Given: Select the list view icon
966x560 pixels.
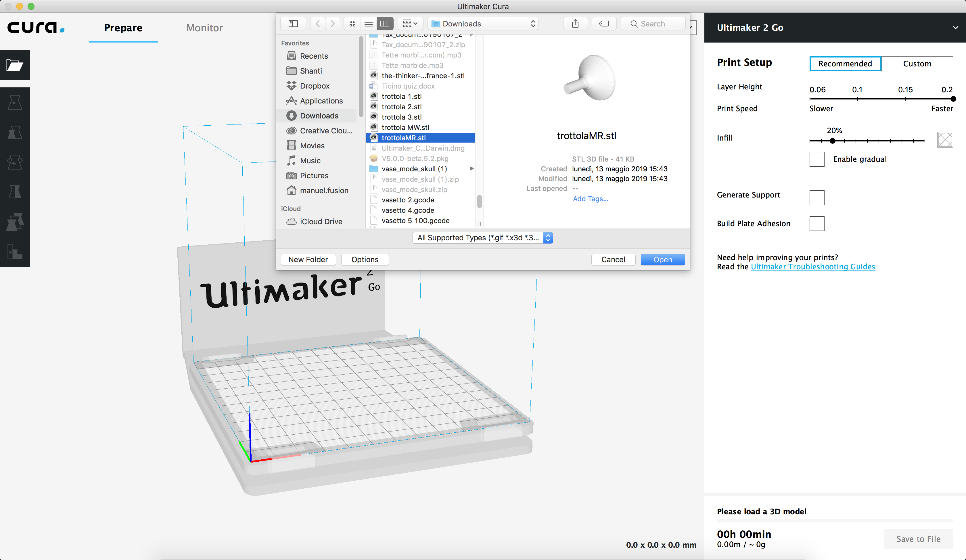Looking at the screenshot, I should (368, 23).
